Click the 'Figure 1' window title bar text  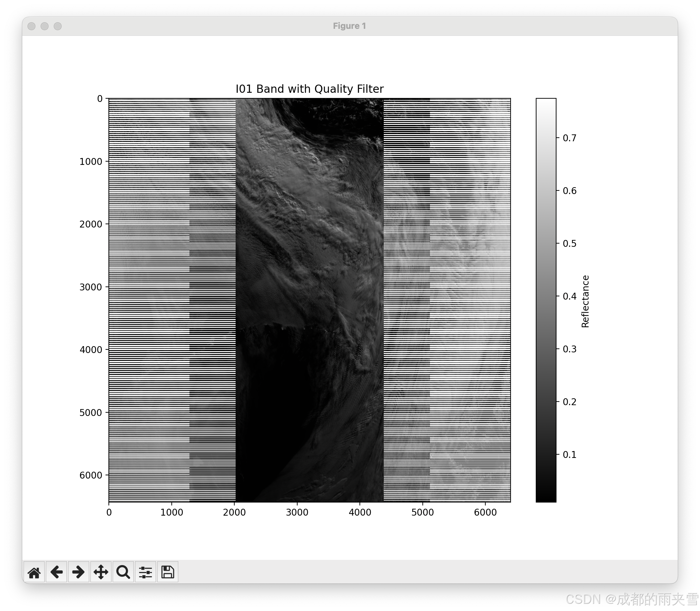pos(349,26)
